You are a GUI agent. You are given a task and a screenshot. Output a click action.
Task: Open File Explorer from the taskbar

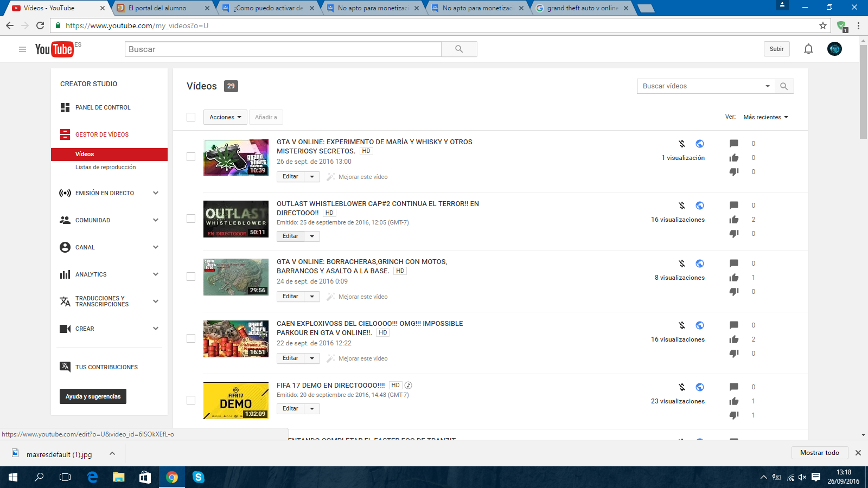tap(119, 477)
